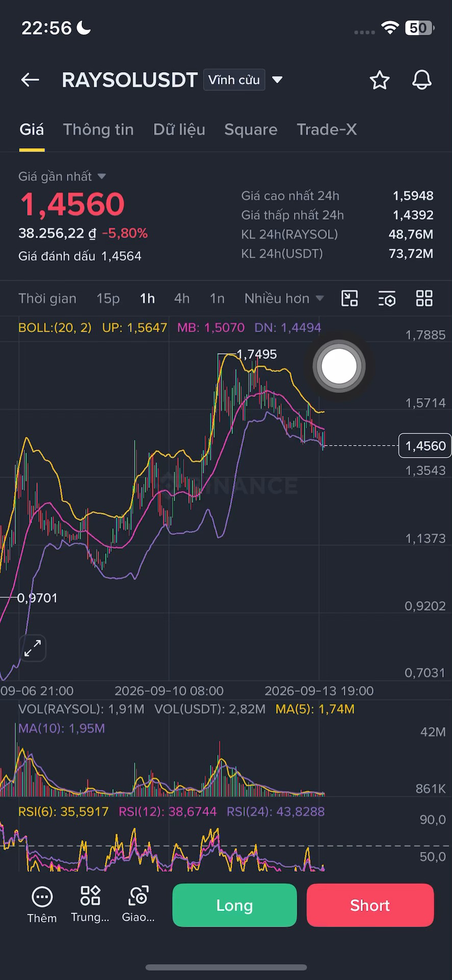452x980 pixels.
Task: Open price alert bell icon
Action: coord(422,80)
